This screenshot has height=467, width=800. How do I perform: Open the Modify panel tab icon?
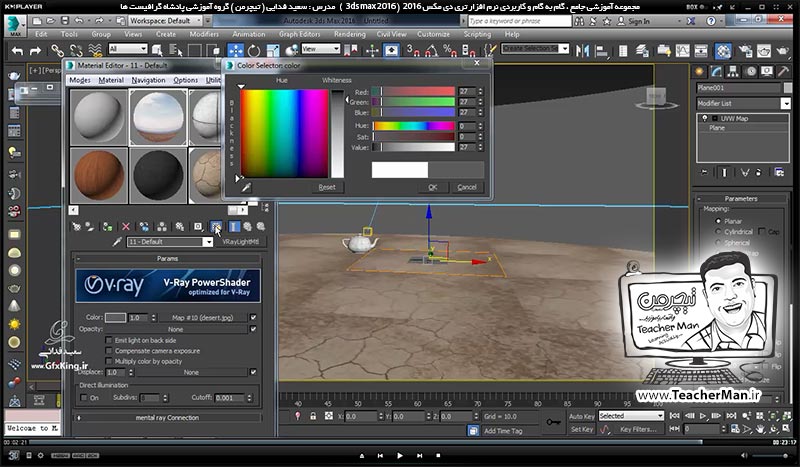717,71
